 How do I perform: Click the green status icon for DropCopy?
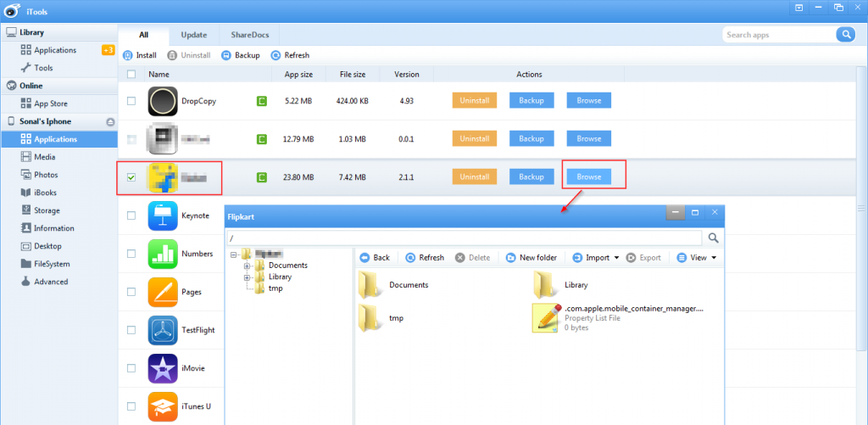[261, 101]
